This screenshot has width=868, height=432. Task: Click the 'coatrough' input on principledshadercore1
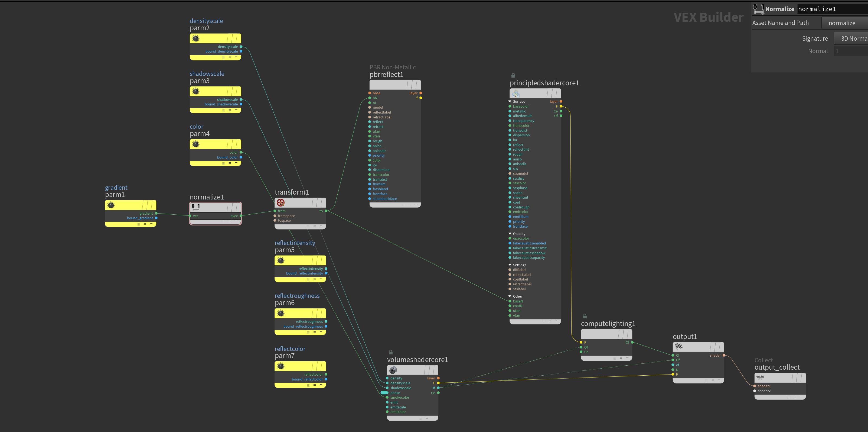(521, 207)
